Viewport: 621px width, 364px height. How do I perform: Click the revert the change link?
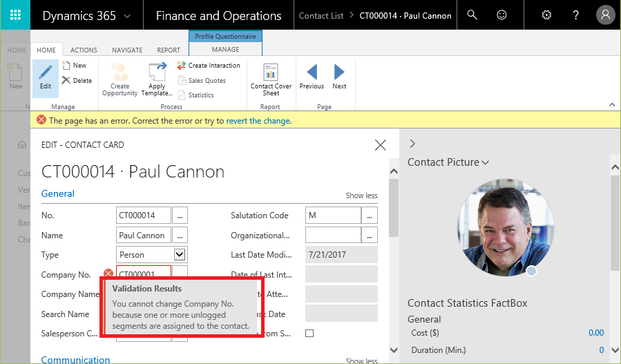pos(258,121)
